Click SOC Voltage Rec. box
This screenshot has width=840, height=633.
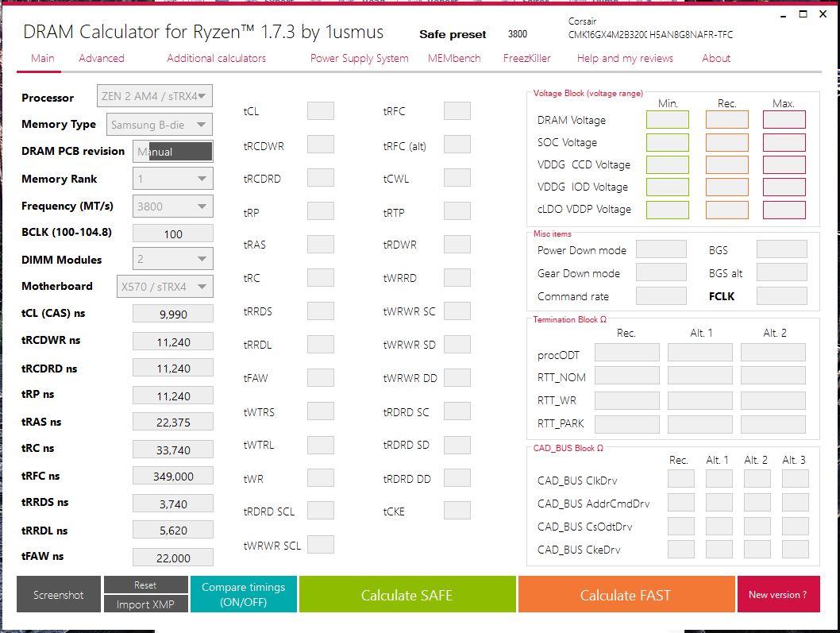[x=726, y=142]
